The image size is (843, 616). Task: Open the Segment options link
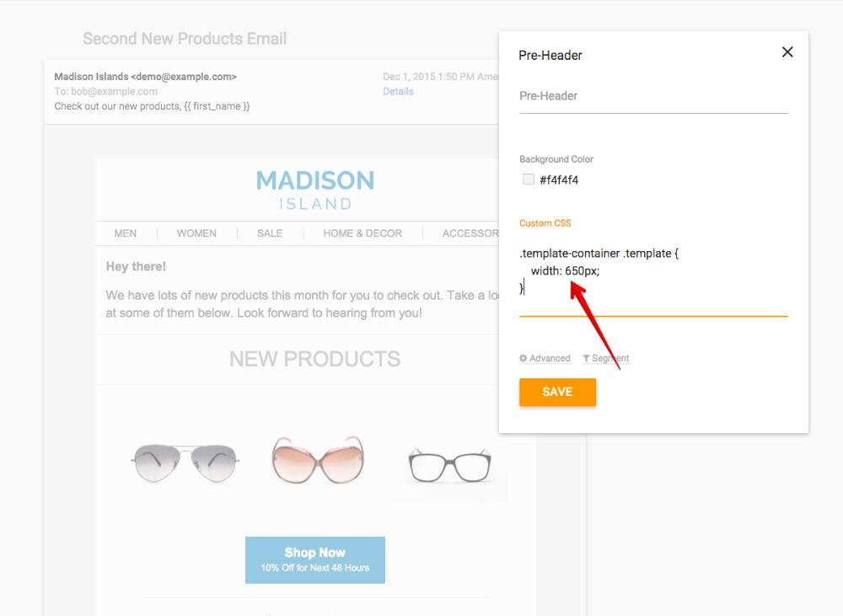[610, 358]
